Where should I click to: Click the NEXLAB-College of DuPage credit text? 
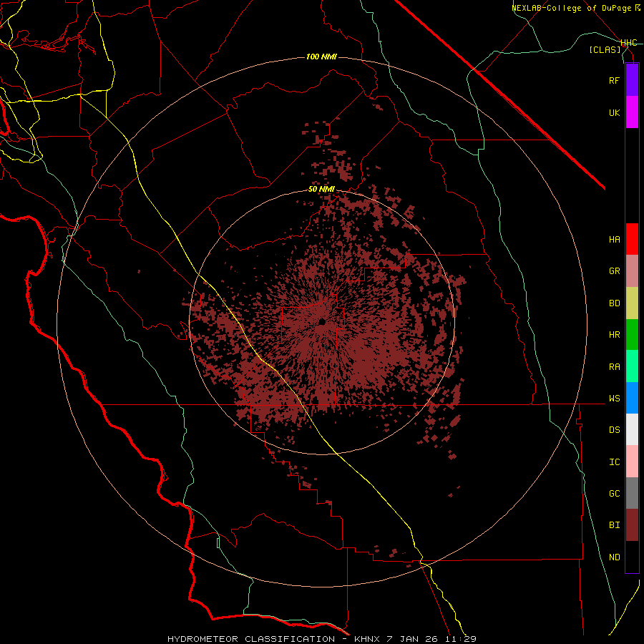coord(575,8)
